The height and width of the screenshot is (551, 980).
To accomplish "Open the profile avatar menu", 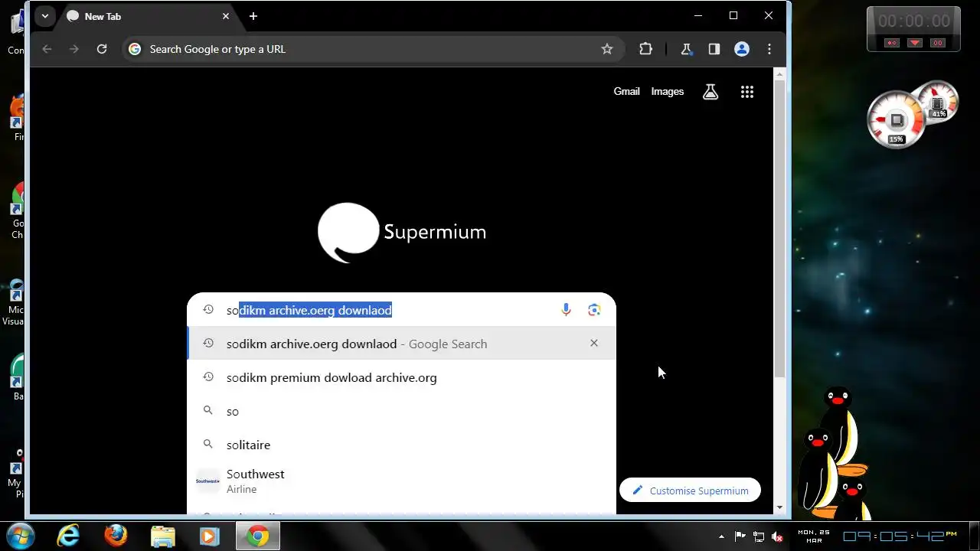I will (741, 49).
